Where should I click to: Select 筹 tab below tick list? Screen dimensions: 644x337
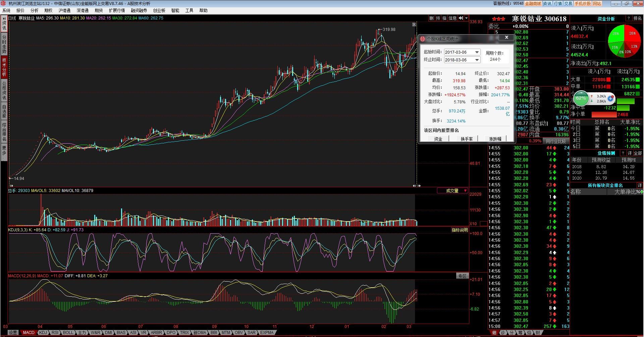coord(520,333)
